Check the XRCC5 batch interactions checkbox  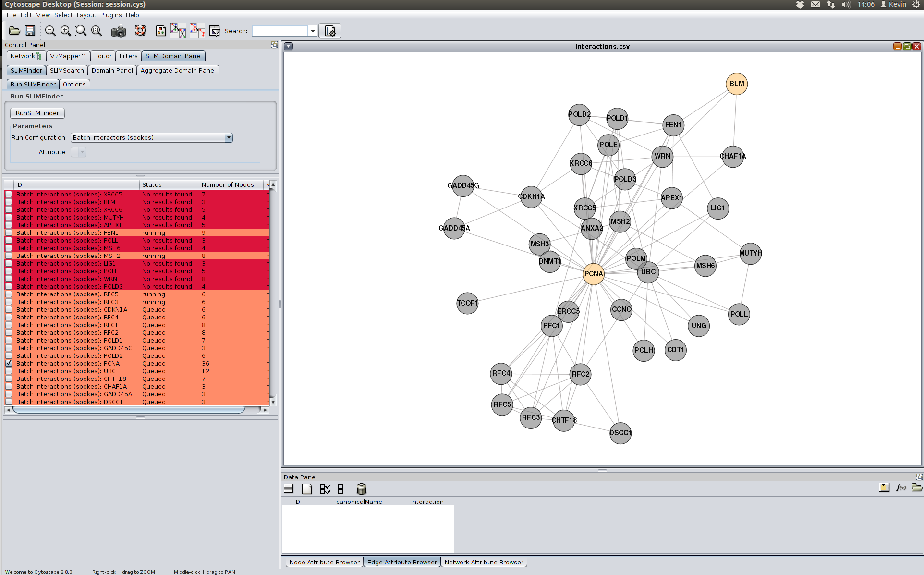tap(9, 194)
